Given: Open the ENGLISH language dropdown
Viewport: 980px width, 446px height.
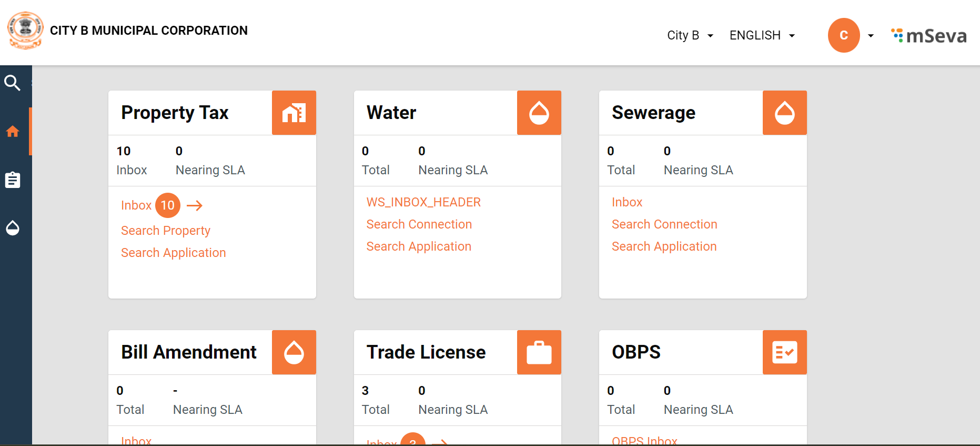Looking at the screenshot, I should pyautogui.click(x=762, y=35).
